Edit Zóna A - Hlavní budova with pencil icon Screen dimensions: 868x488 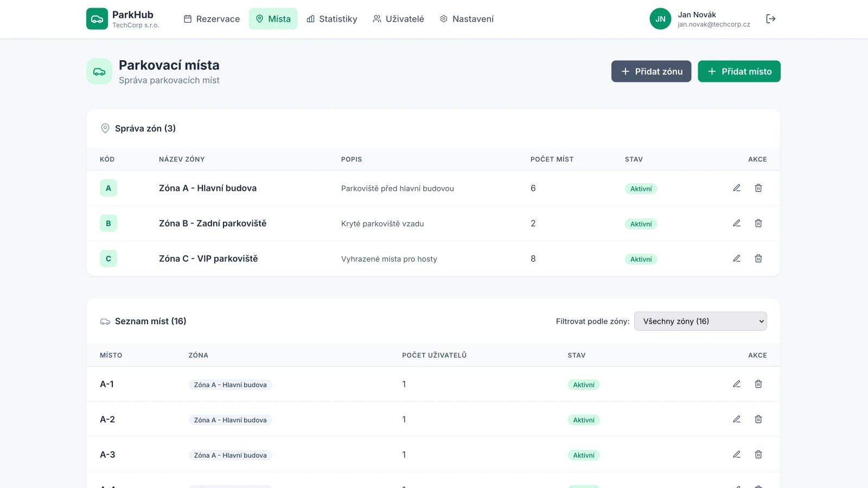point(736,188)
